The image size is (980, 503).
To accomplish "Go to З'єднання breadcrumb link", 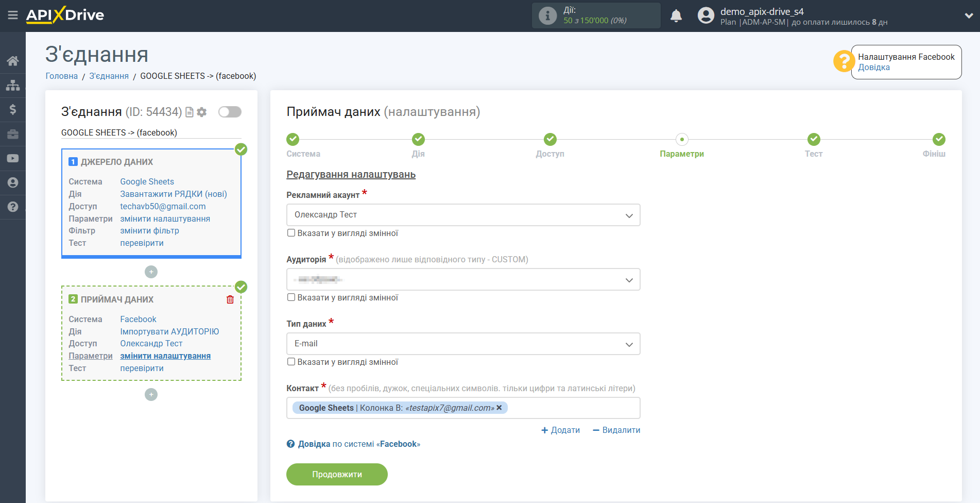I will (109, 76).
